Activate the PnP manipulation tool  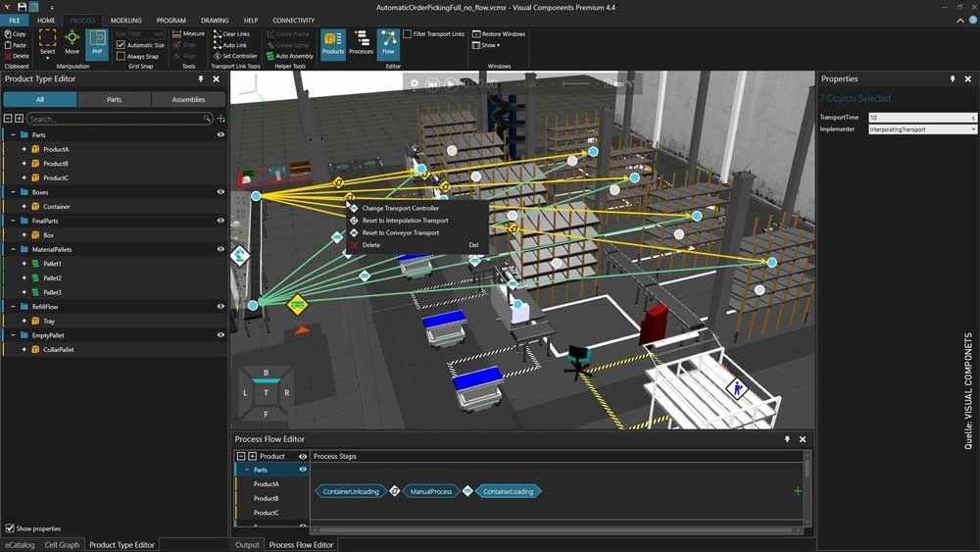pos(97,43)
